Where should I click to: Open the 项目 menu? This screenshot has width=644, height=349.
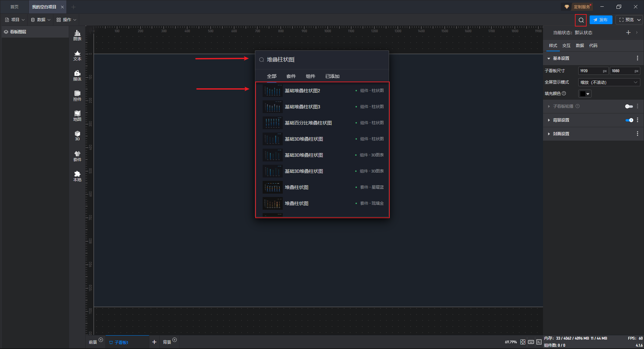(15, 20)
